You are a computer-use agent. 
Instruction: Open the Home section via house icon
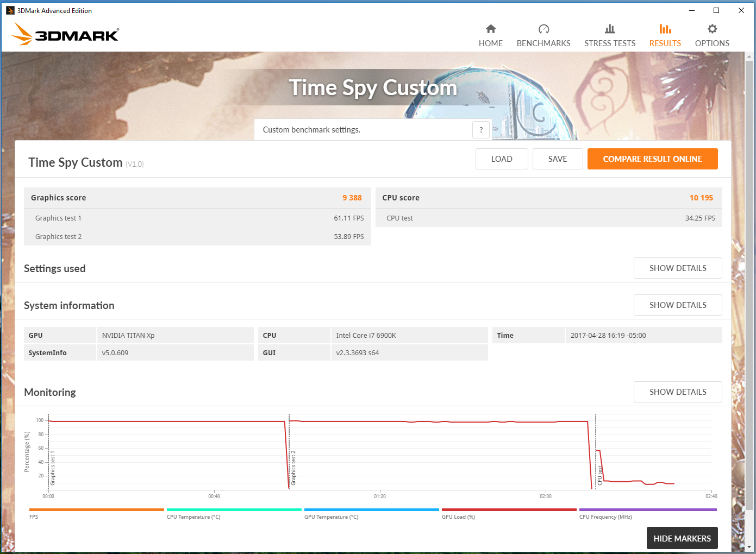[x=491, y=29]
